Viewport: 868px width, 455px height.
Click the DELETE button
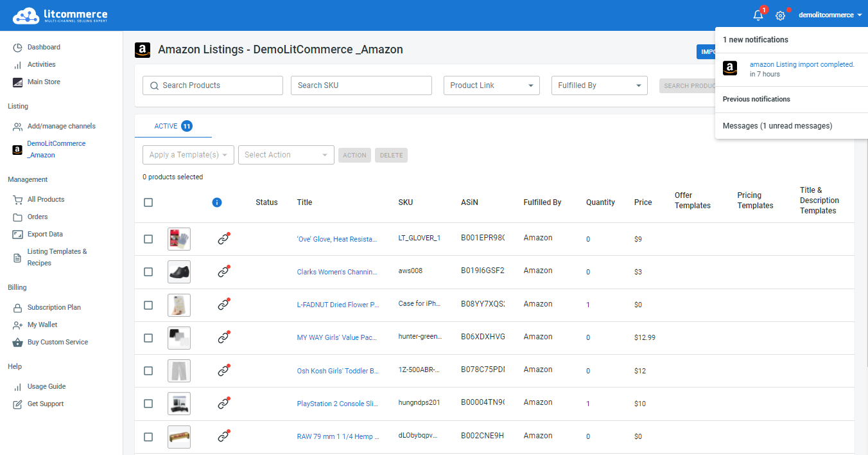391,155
